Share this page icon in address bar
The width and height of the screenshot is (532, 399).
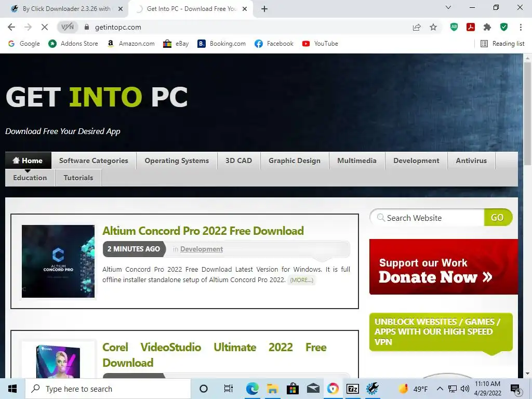(417, 27)
